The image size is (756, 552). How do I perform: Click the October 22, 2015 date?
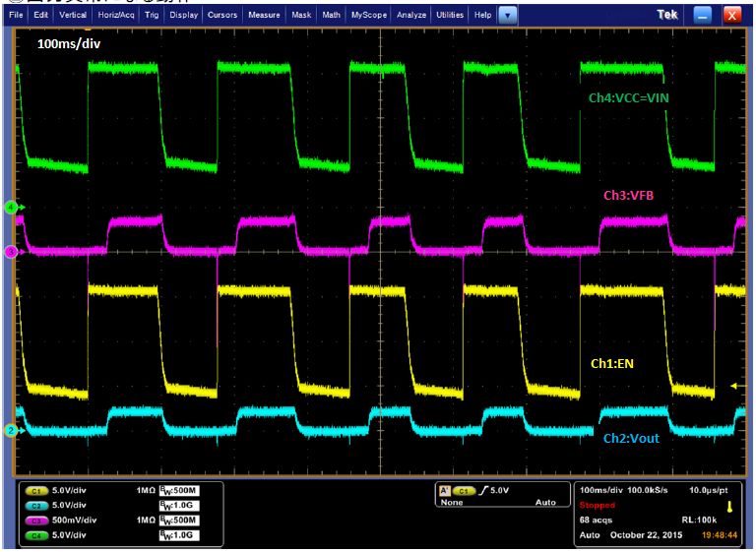tap(646, 535)
